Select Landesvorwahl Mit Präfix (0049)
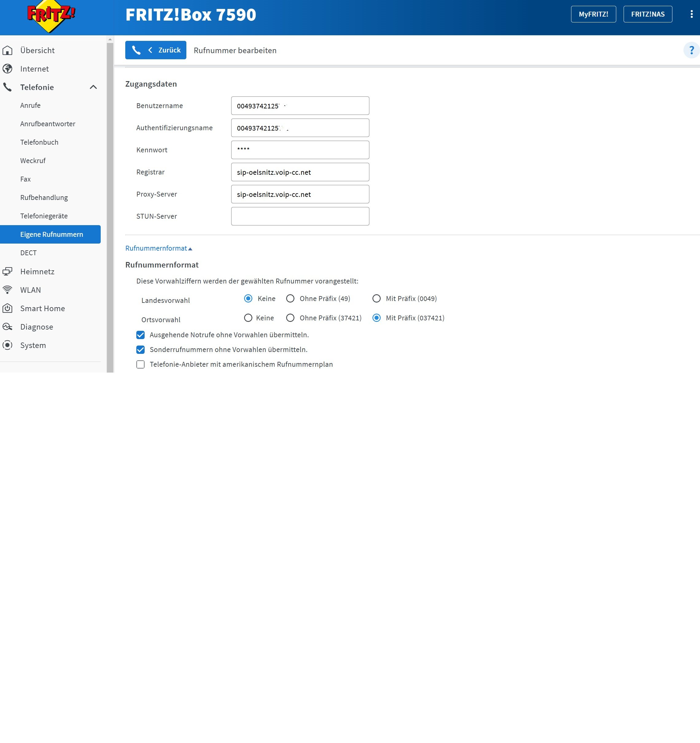This screenshot has height=743, width=700. point(376,298)
